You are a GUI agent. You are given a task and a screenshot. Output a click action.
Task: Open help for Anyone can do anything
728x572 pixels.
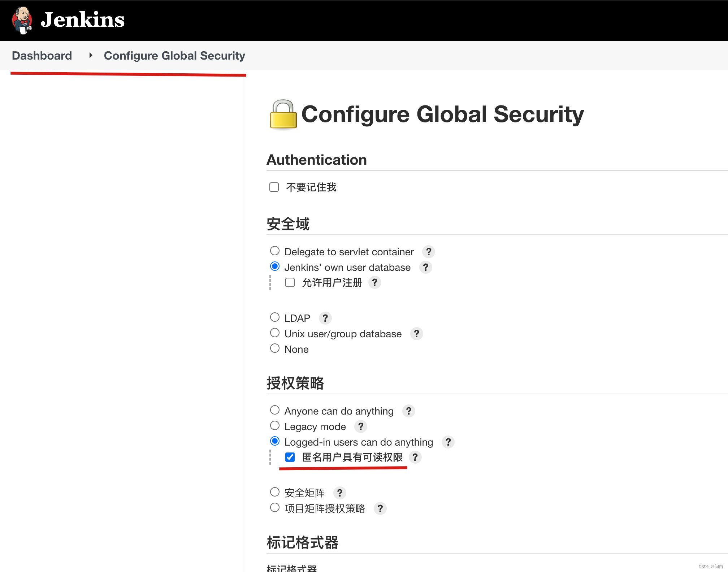(x=408, y=411)
